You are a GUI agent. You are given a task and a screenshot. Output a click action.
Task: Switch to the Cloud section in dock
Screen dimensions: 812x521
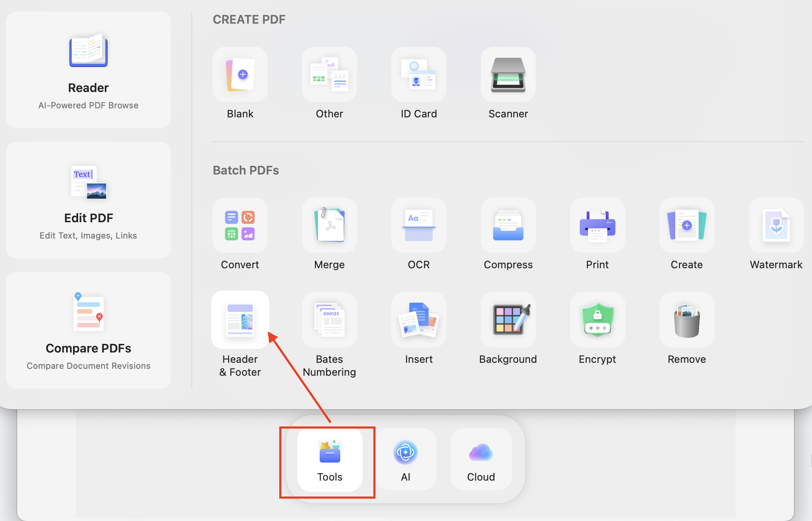click(x=480, y=458)
